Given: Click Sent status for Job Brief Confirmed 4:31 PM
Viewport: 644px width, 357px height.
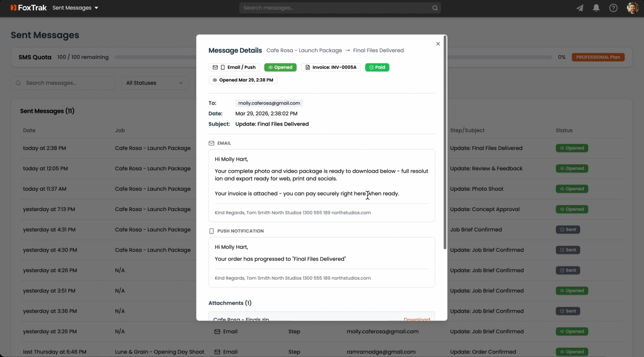Looking at the screenshot, I should 568,230.
